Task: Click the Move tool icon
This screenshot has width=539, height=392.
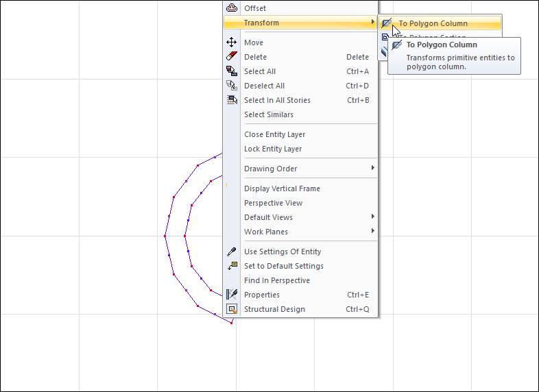Action: point(232,42)
